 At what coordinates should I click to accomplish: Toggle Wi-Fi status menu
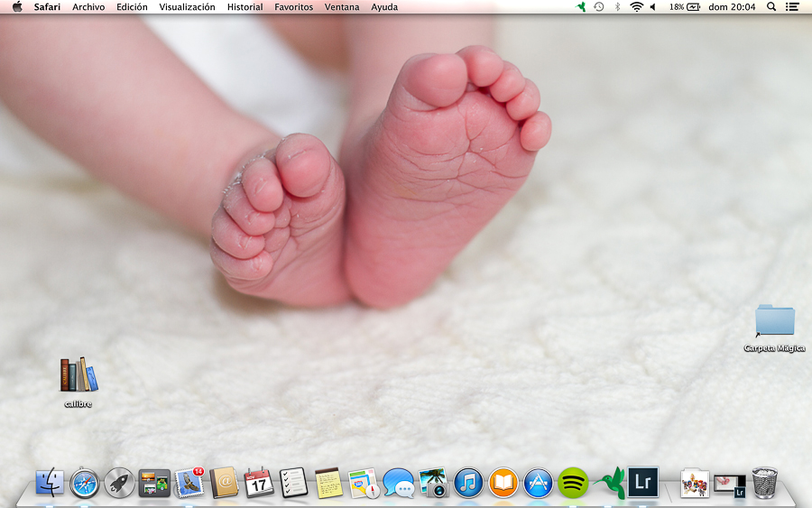[636, 6]
